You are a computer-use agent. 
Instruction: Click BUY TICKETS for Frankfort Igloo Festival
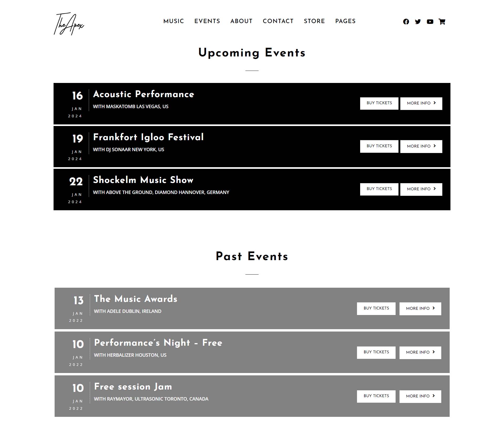379,146
